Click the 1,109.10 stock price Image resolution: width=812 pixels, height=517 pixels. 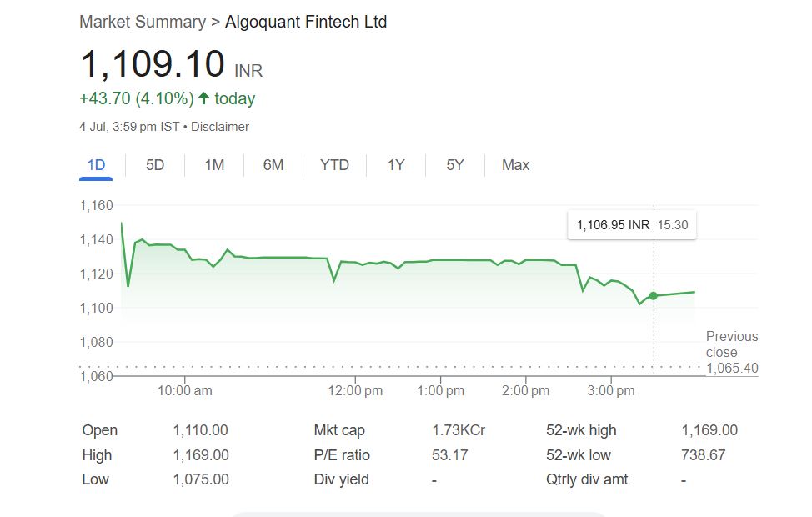click(153, 65)
